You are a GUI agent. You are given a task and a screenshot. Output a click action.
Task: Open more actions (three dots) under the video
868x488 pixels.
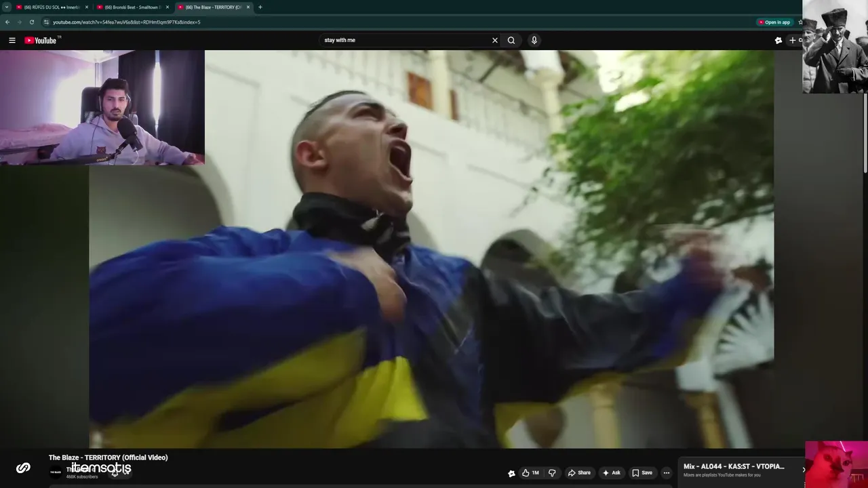point(667,473)
